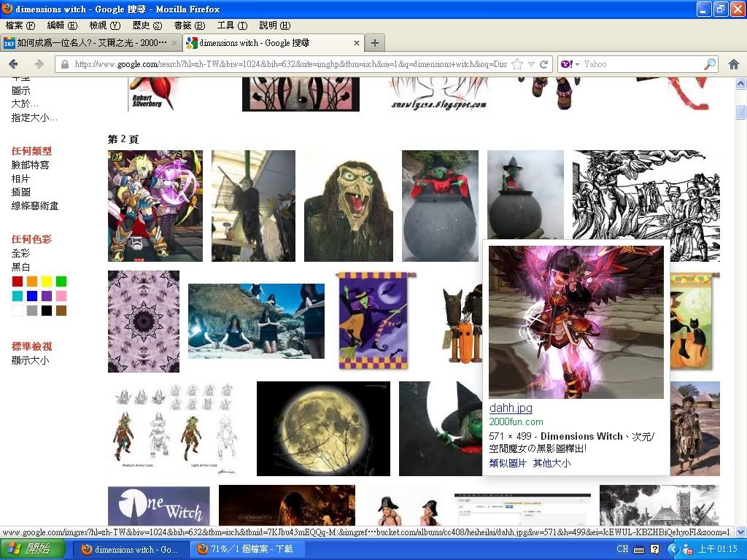Expand the URL history dropdown arrow
The width and height of the screenshot is (747, 560).
point(531,64)
